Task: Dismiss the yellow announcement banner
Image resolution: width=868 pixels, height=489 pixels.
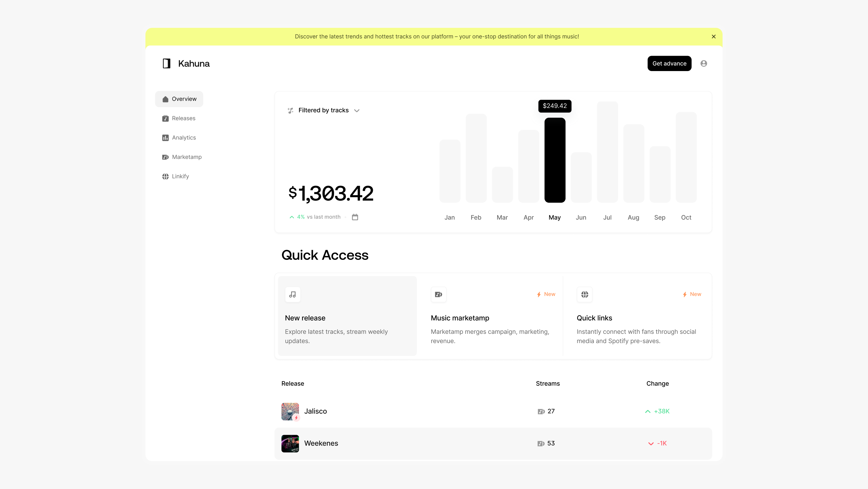Action: tap(713, 37)
